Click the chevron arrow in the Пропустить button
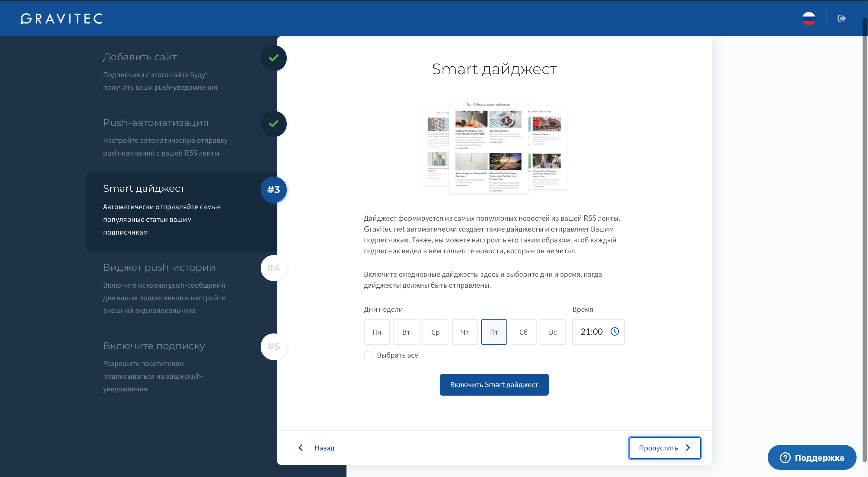This screenshot has height=477, width=868. point(688,448)
